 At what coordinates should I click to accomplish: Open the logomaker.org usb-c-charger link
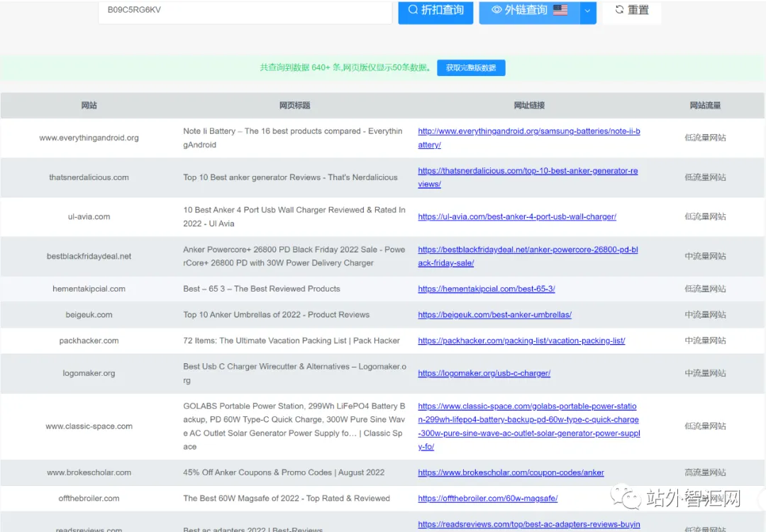(484, 373)
